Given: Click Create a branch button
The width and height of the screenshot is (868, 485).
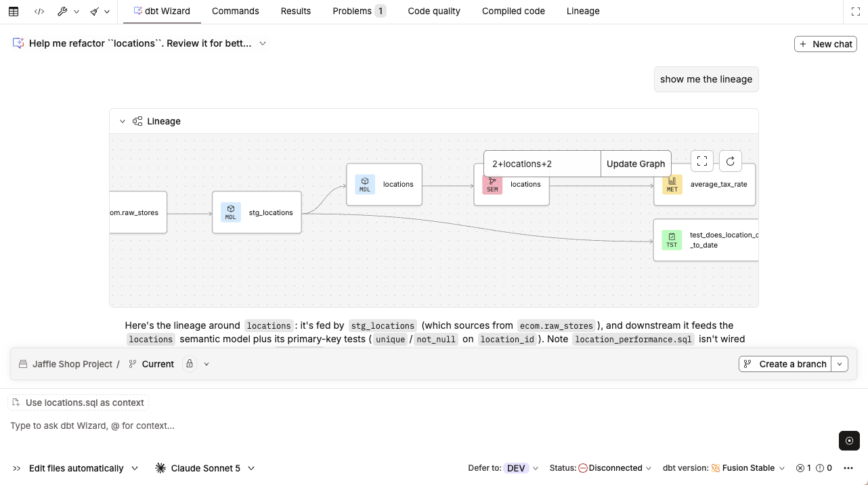Looking at the screenshot, I should point(785,364).
